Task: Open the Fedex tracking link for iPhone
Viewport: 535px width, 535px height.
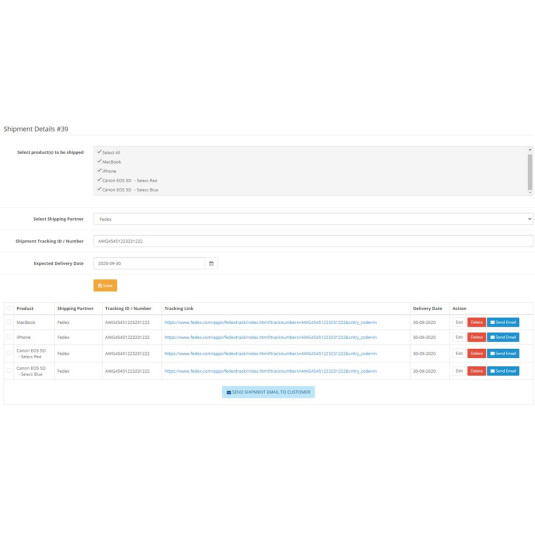Action: (271, 337)
